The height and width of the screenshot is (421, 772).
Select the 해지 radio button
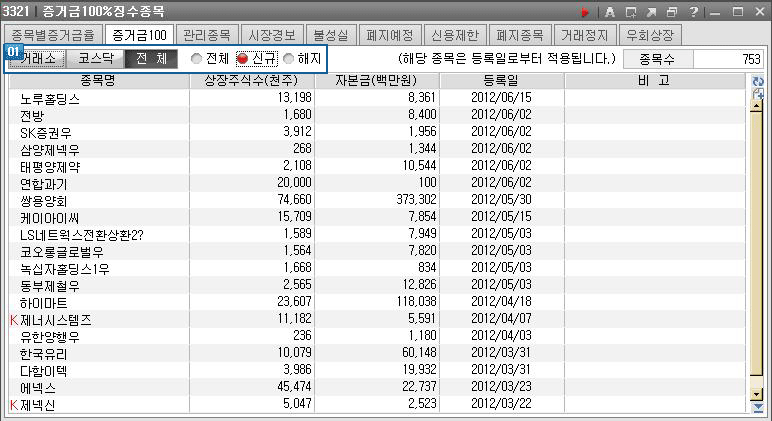(289, 59)
